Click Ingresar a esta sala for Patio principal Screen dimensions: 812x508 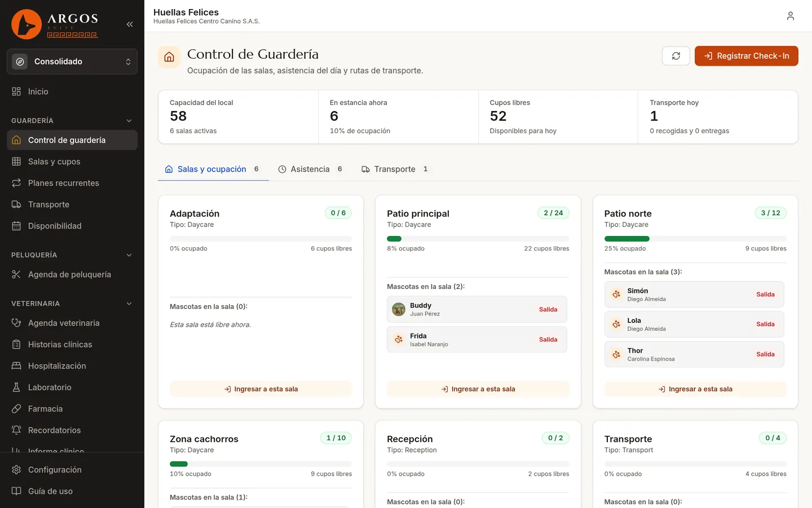(x=478, y=389)
